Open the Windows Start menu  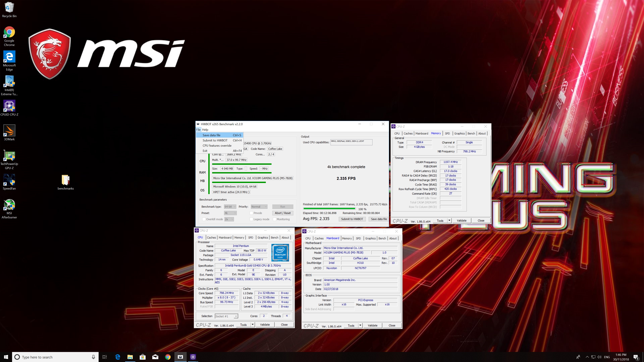[x=6, y=357]
